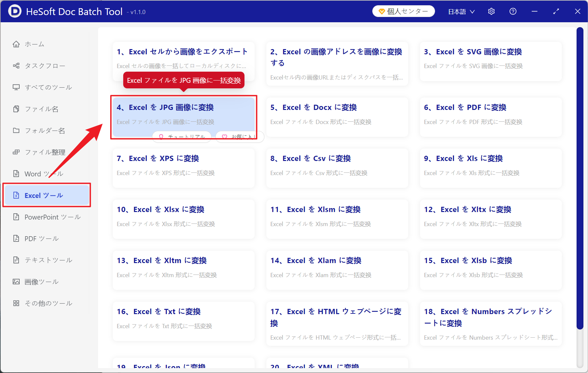
Task: Click the Excel file icon in sidebar
Action: (x=16, y=195)
